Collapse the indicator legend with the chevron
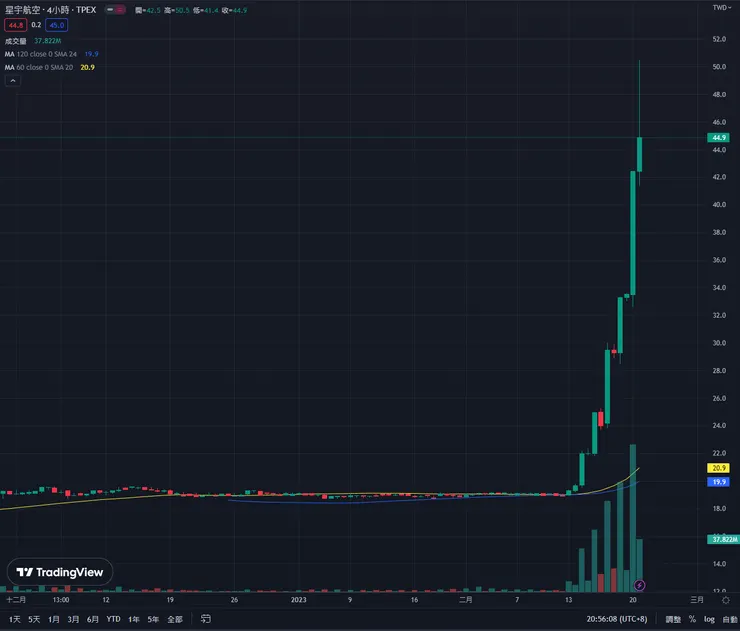This screenshot has width=740, height=631. (x=13, y=81)
